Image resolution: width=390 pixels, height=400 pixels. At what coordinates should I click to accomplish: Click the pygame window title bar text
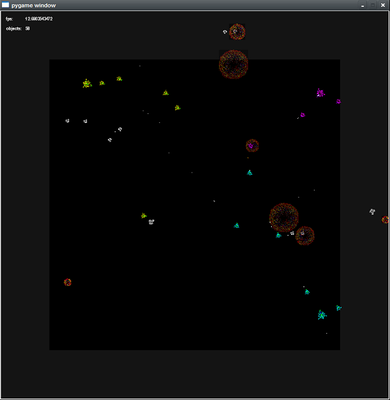point(34,5)
